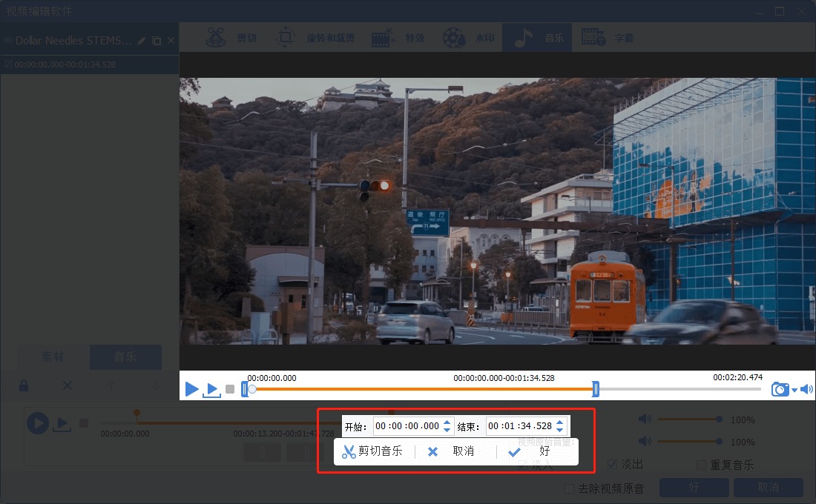Image resolution: width=816 pixels, height=504 pixels.
Task: Play the video in the preview player
Action: point(191,388)
